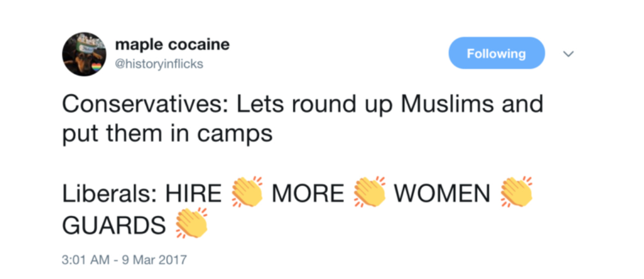Visit the @historyinflicks handle link
644x279 pixels.
click(159, 64)
